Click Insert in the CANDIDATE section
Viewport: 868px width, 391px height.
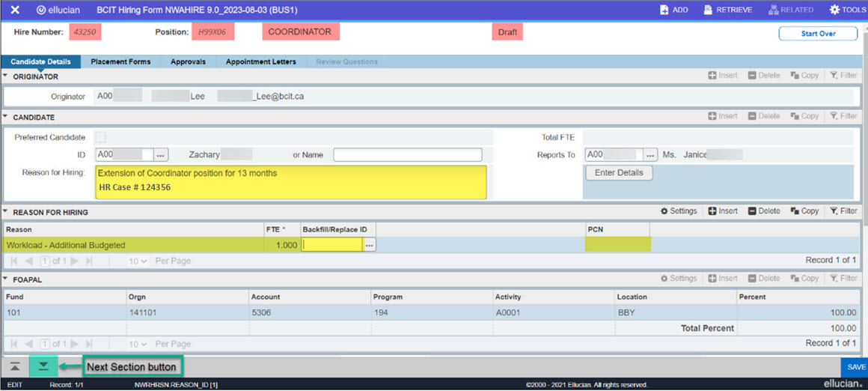coord(723,116)
